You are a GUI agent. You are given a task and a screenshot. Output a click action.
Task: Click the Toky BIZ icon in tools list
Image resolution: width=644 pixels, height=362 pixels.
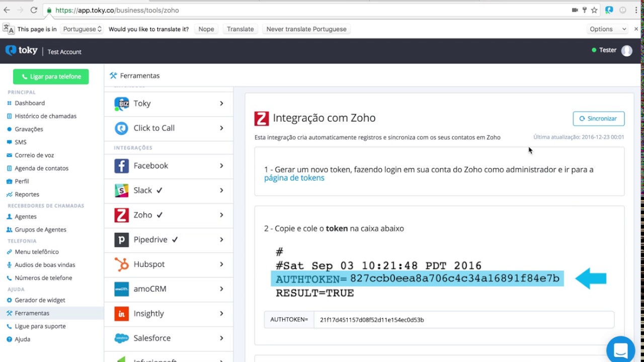(x=121, y=104)
